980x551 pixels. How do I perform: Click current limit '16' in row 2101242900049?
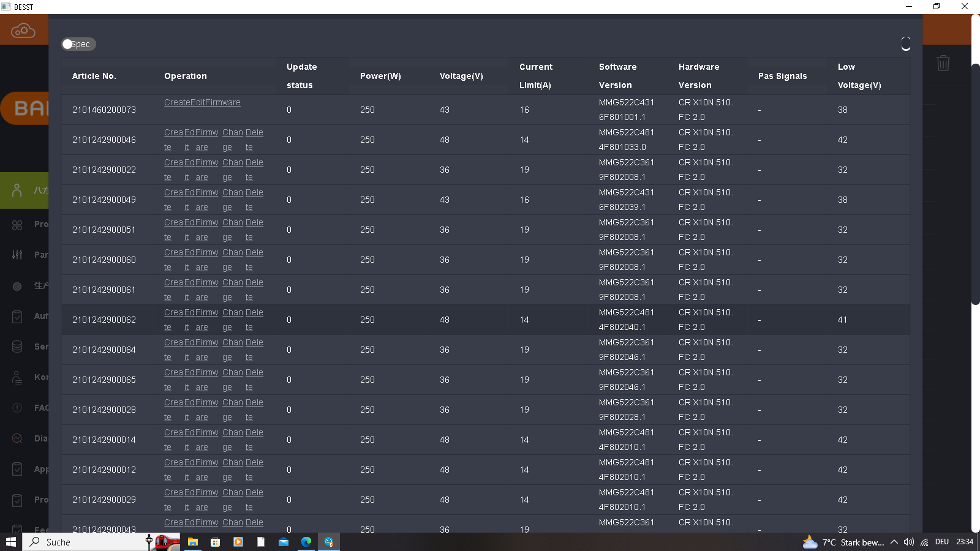(x=524, y=200)
